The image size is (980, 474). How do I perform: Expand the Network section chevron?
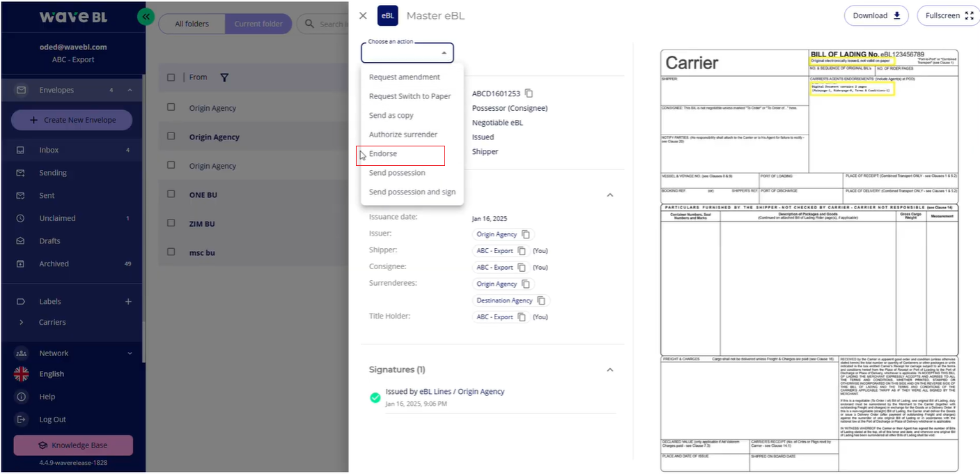pos(130,353)
